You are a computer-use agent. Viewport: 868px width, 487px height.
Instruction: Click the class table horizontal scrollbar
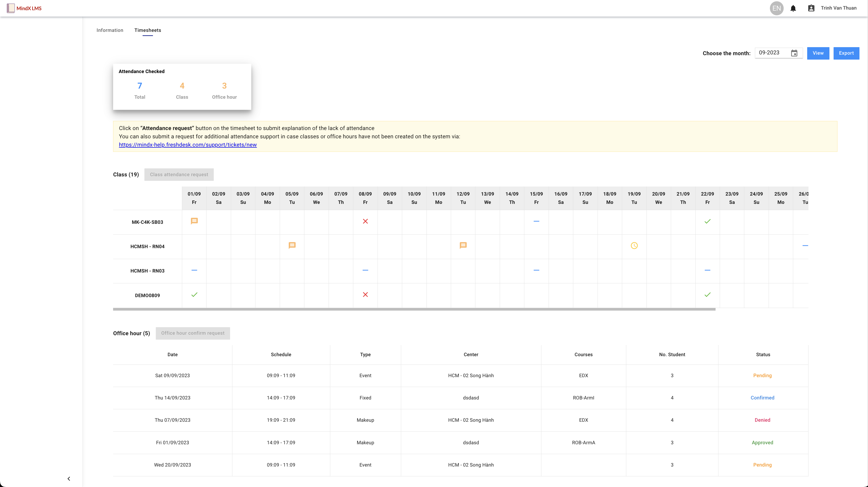point(414,309)
